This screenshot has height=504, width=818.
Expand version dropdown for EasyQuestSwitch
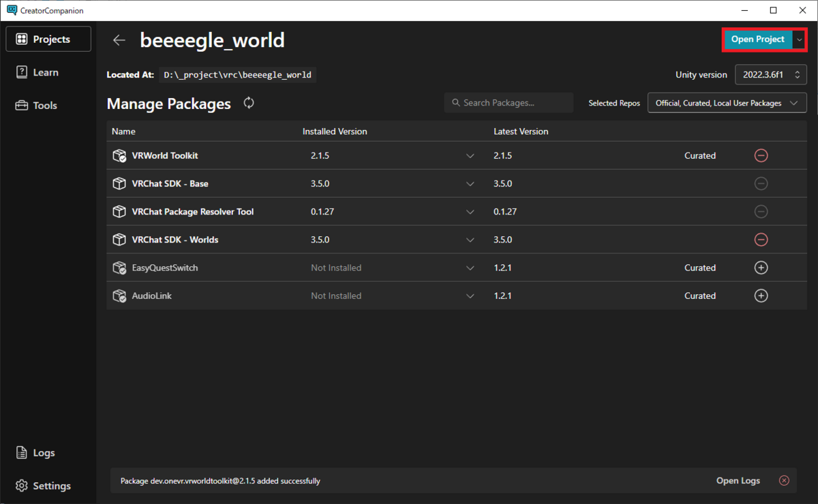coord(470,268)
